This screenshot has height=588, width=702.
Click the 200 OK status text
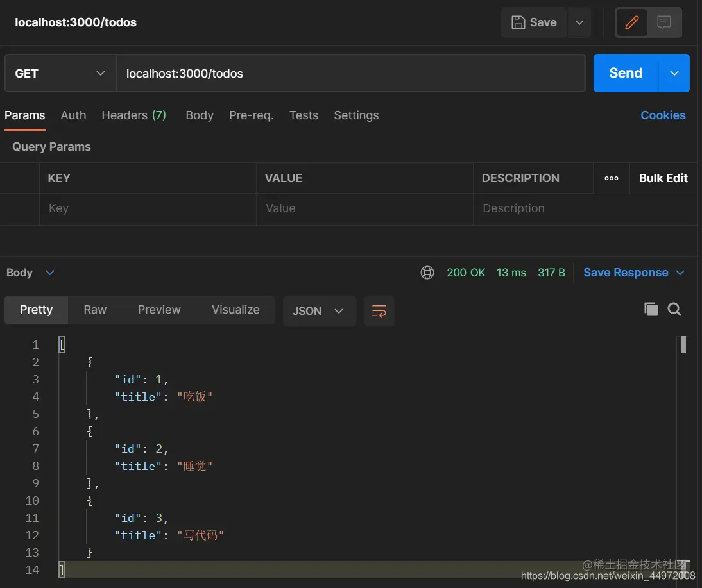pos(466,273)
